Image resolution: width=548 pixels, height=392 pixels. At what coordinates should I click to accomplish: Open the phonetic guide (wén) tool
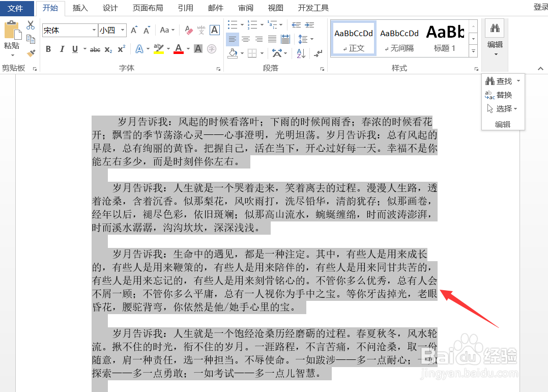click(201, 31)
